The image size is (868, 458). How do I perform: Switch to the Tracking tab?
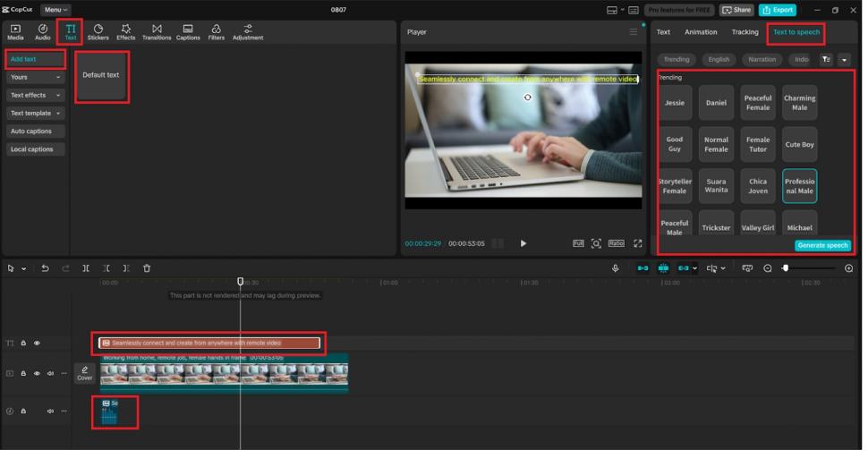[745, 32]
